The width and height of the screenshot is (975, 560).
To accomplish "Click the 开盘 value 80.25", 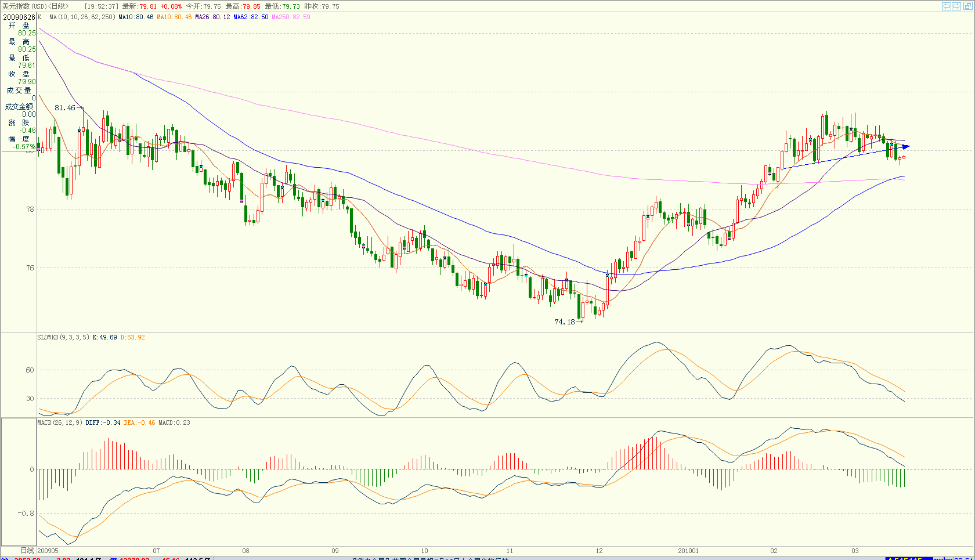I will click(27, 33).
